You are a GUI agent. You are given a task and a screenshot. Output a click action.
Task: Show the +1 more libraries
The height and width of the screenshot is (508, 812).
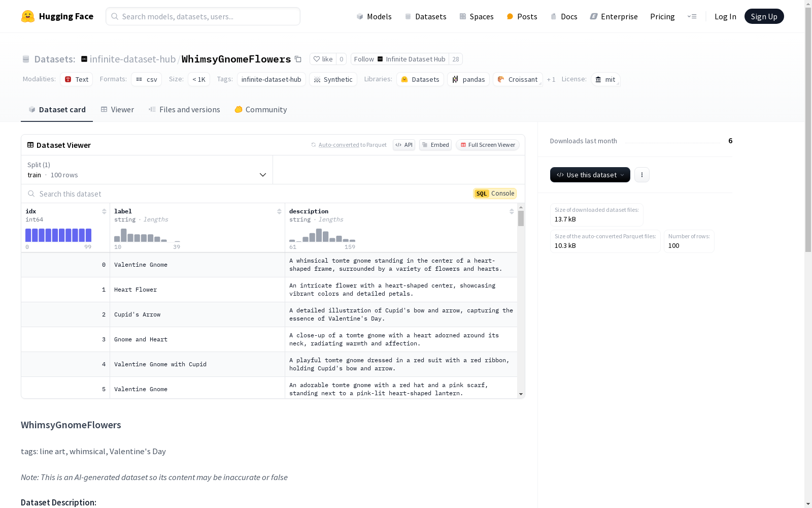click(551, 80)
